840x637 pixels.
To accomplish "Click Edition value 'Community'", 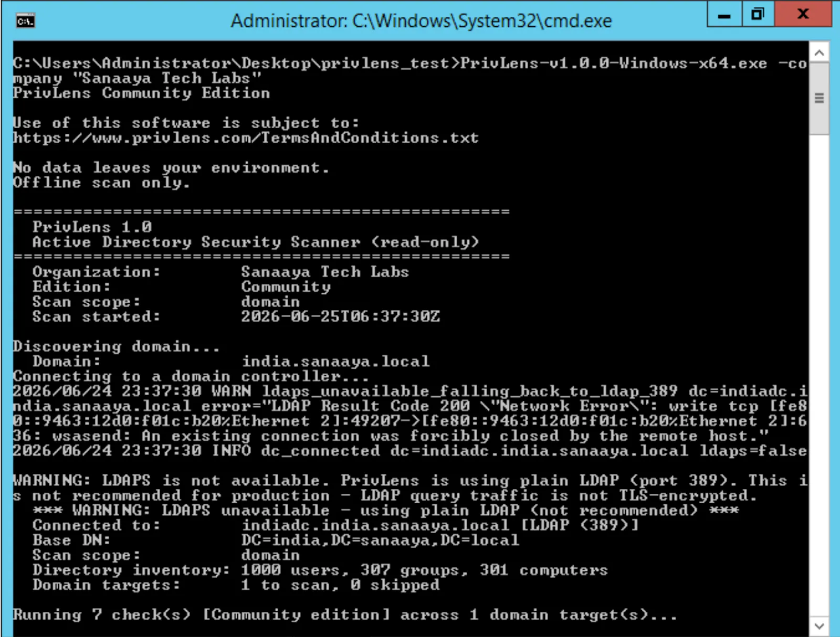I will [286, 287].
